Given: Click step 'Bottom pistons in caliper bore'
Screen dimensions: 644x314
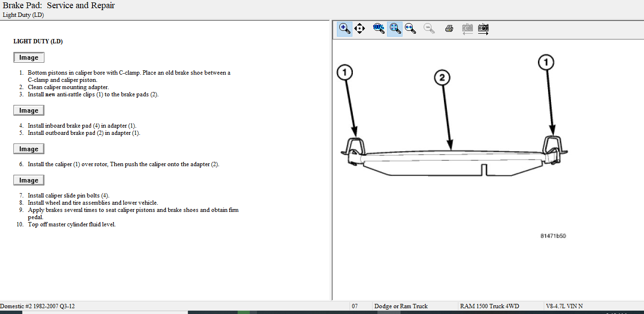Looking at the screenshot, I should click(129, 76).
